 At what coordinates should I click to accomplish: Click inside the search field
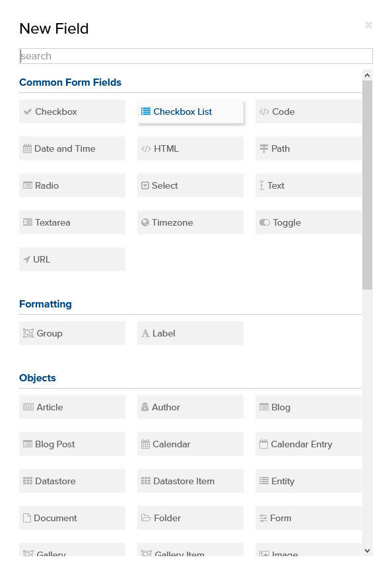196,56
